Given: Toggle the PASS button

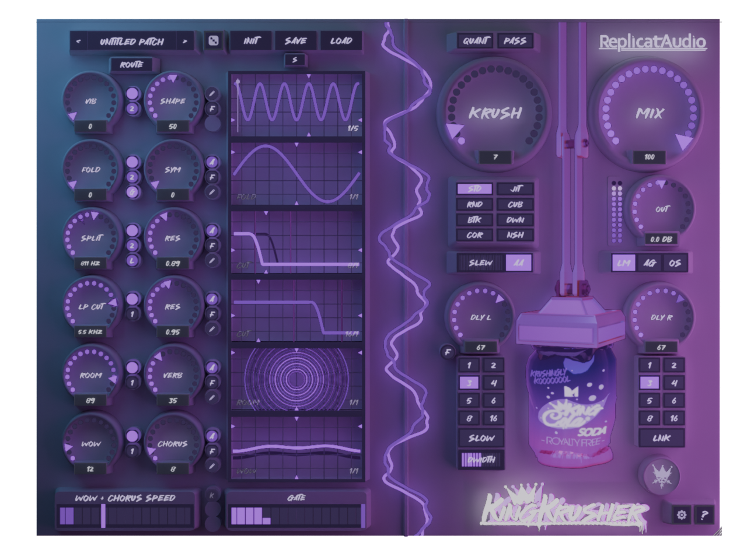Looking at the screenshot, I should pos(514,41).
